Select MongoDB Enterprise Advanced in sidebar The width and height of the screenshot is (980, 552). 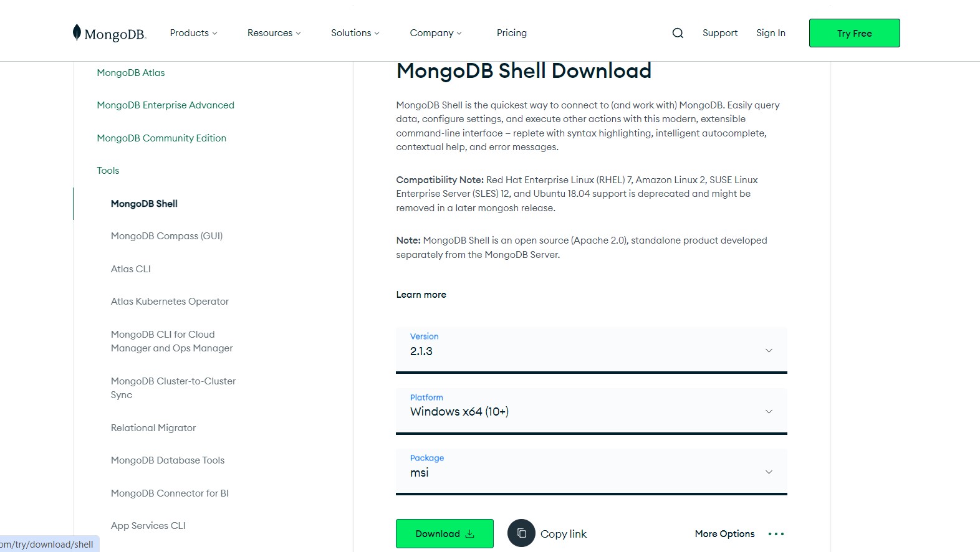(x=165, y=105)
